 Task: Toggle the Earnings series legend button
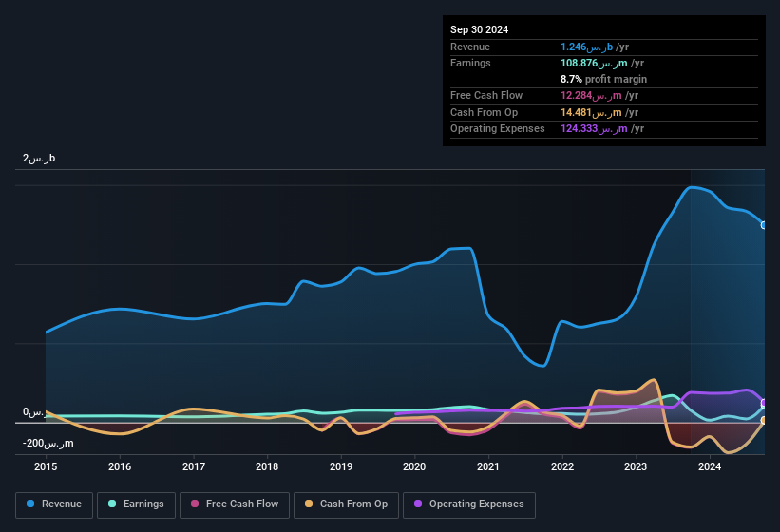(136, 504)
